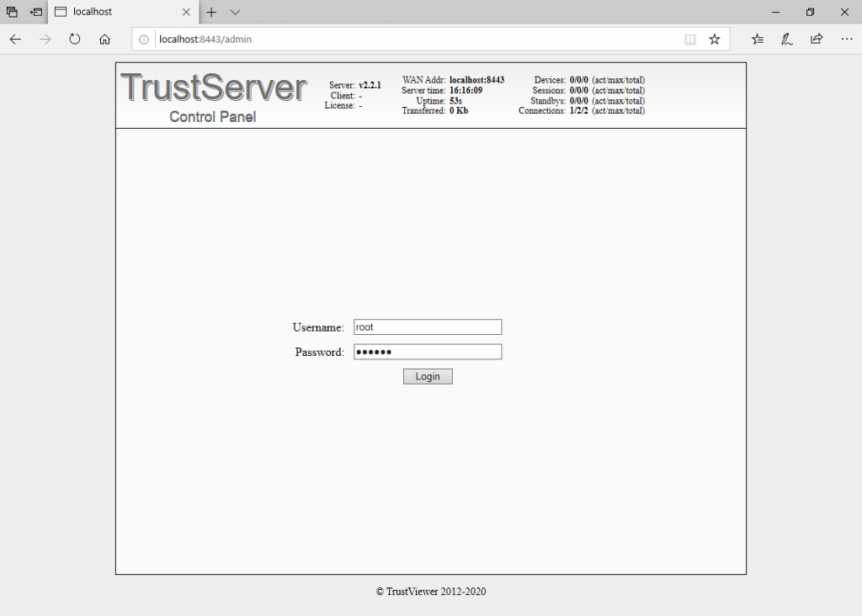This screenshot has width=862, height=616.
Task: Click the Standbys label
Action: coord(548,100)
